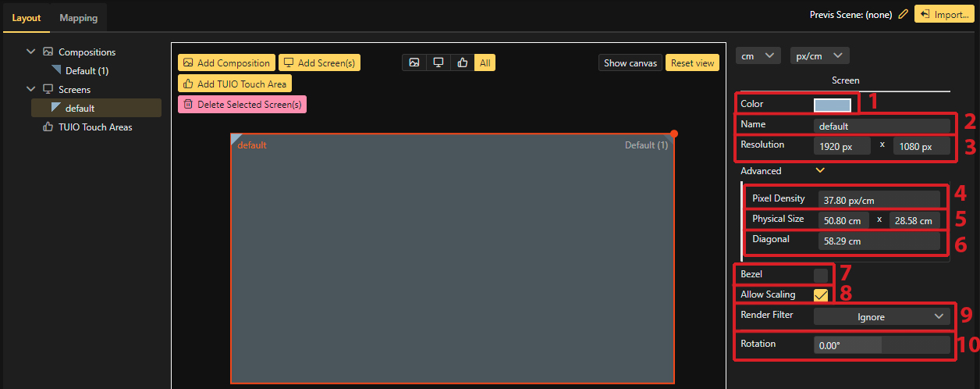Select Default (1) composition in tree
The image size is (980, 389).
tap(86, 71)
